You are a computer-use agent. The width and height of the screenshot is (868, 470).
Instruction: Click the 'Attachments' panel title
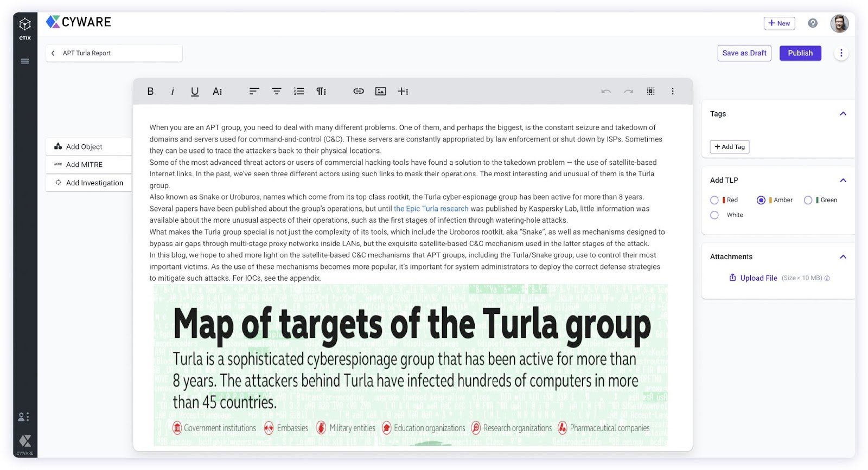point(731,257)
